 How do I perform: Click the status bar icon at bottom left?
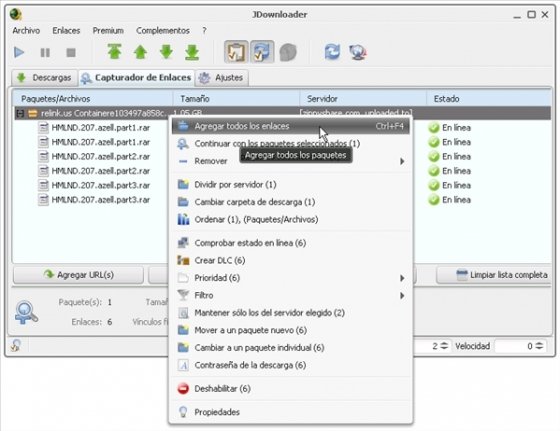pyautogui.click(x=16, y=345)
